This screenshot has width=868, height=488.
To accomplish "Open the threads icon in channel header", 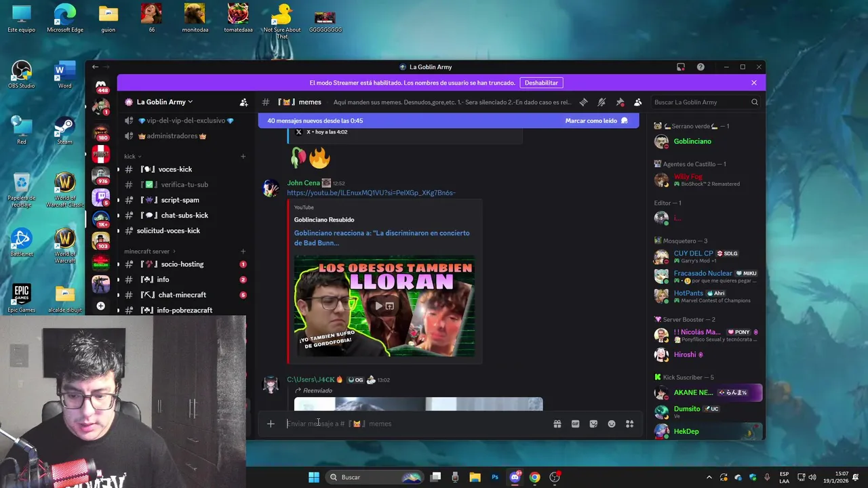I will 583,102.
